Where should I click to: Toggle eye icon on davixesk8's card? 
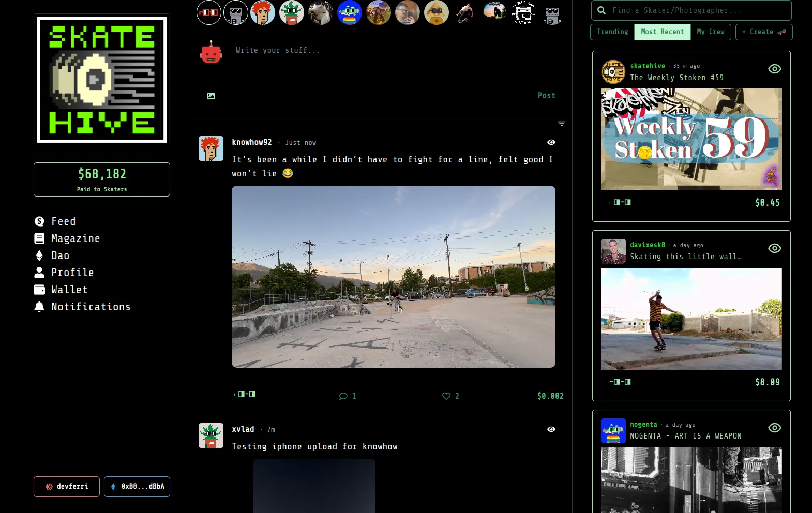pyautogui.click(x=774, y=248)
